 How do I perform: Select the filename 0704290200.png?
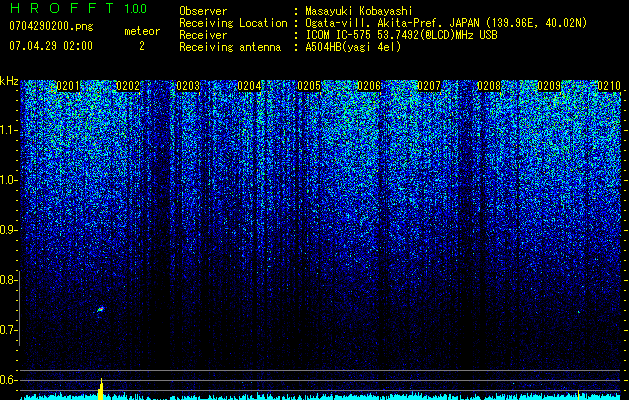pyautogui.click(x=51, y=26)
